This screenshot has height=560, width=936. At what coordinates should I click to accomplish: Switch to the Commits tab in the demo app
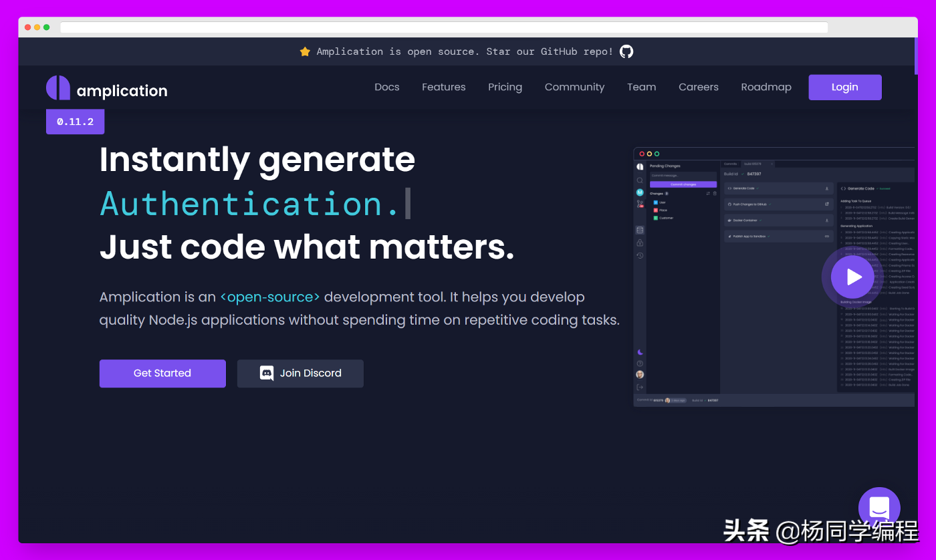pos(730,164)
